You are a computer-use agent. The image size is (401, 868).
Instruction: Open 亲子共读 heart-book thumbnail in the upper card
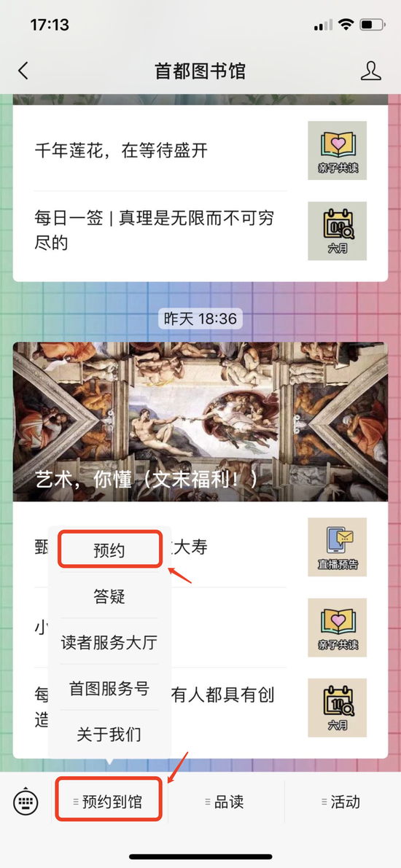pos(338,150)
